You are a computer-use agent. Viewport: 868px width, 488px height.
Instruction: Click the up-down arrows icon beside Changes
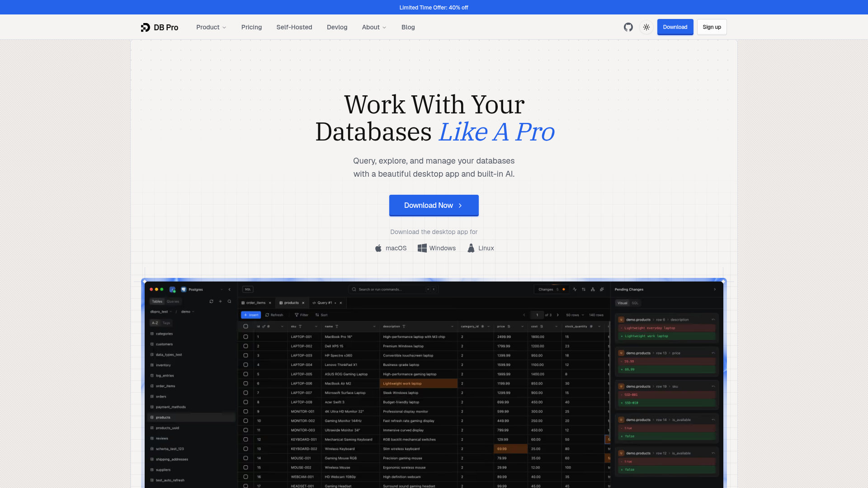coord(584,290)
